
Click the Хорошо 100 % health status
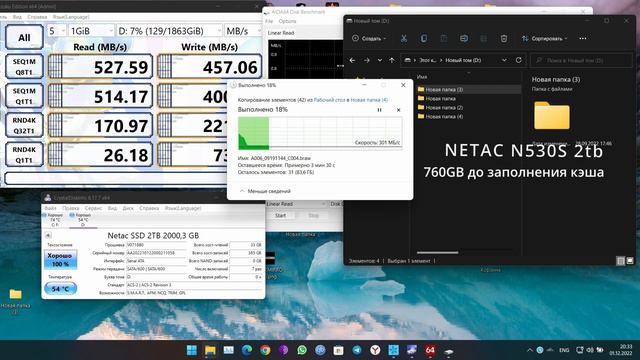(x=60, y=260)
